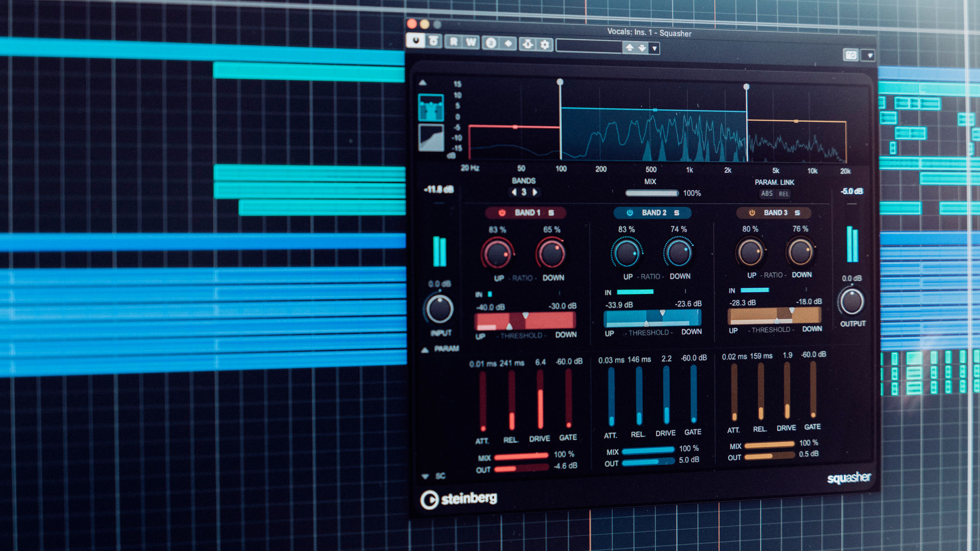
Task: Expand the SC side-chain section
Action: [425, 476]
